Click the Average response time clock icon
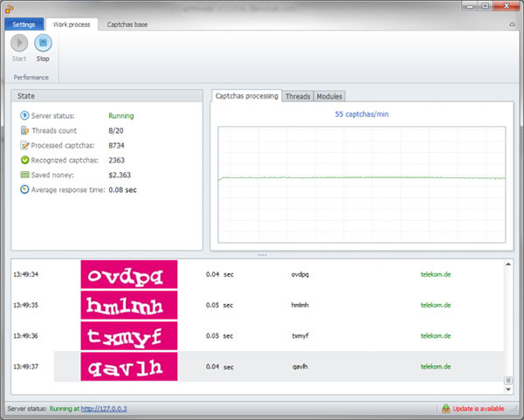The width and height of the screenshot is (524, 420). click(x=24, y=189)
